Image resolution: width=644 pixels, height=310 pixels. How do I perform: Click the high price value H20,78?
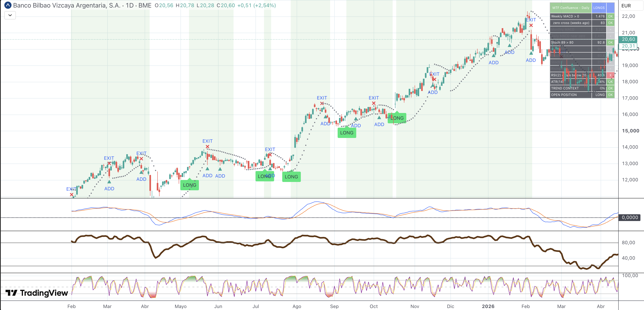pos(185,5)
